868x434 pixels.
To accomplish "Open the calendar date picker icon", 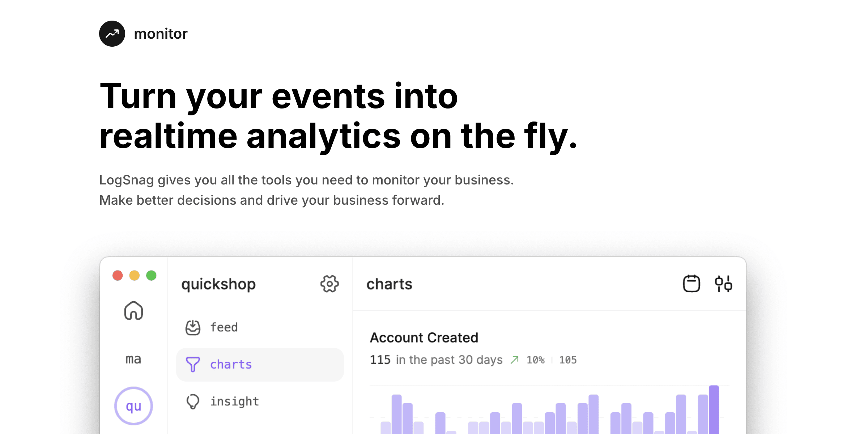I will coord(691,284).
